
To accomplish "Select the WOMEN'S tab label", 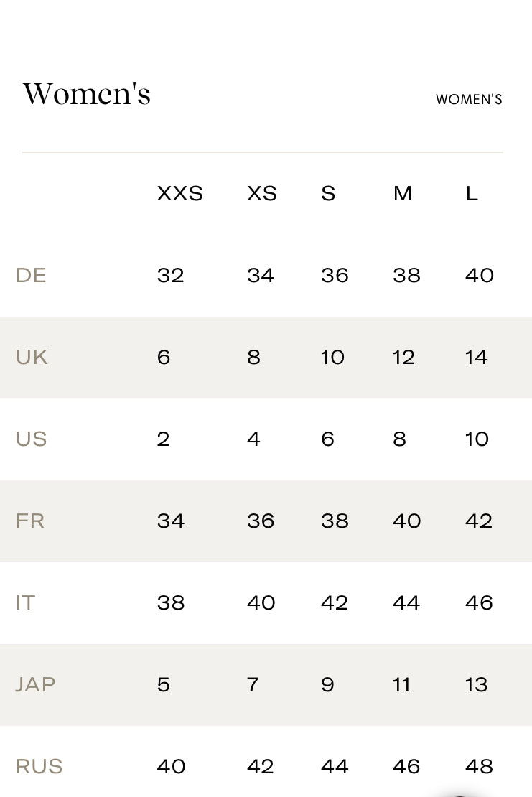I will point(469,100).
